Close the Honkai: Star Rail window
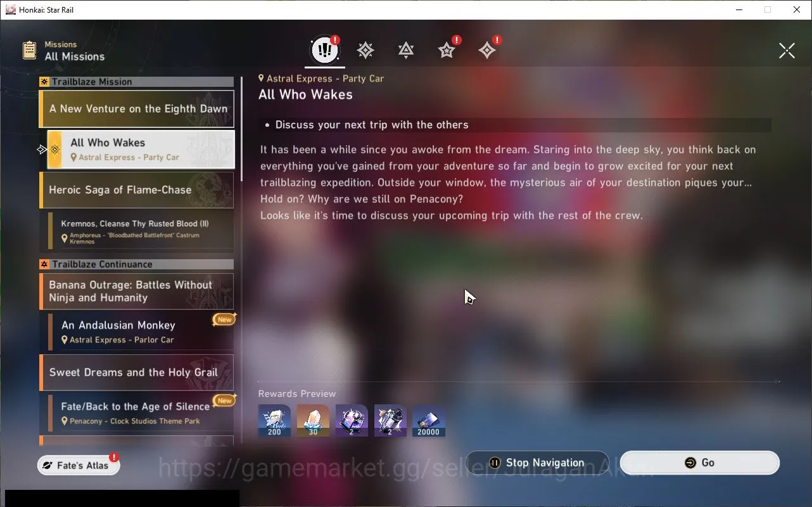Screen dimensions: 812x507 point(797,10)
